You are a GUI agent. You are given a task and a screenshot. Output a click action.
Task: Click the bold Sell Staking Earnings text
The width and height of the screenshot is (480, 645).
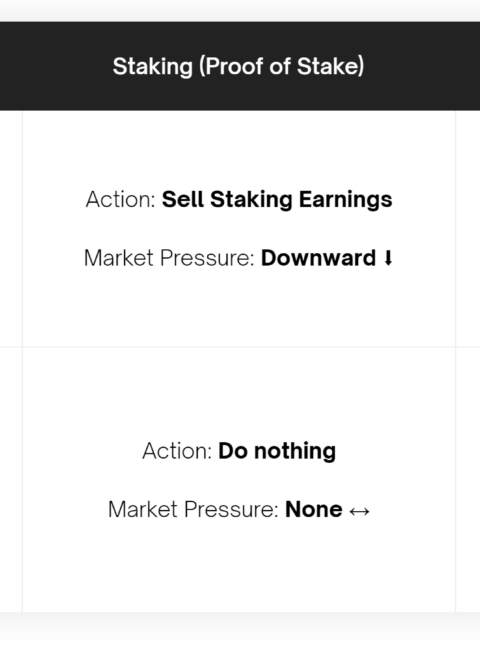pyautogui.click(x=277, y=200)
